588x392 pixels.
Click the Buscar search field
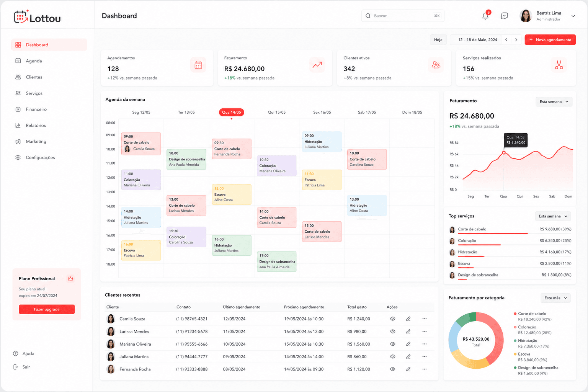403,16
